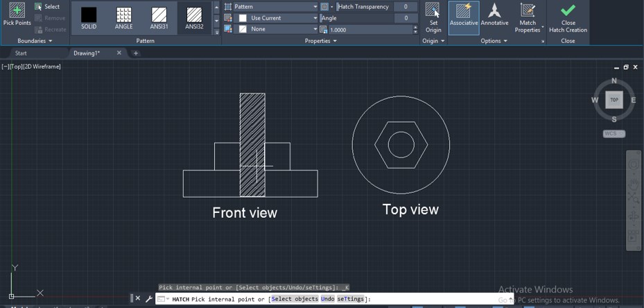Select the ANSI32 hatch pattern swatch

coord(194,18)
